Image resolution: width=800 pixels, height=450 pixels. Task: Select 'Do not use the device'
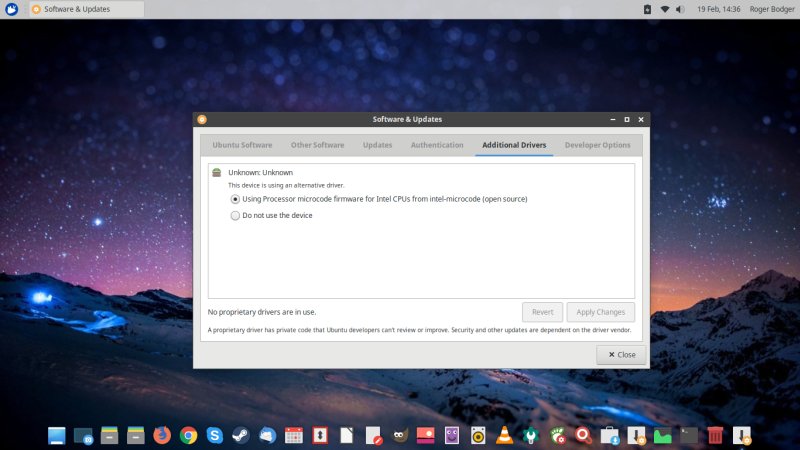236,215
